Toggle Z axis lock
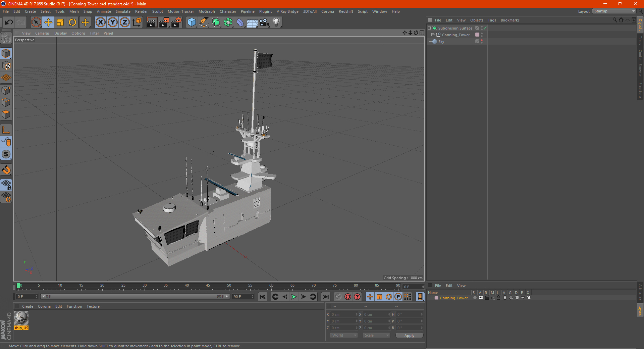Viewport: 644px width, 349px height. point(125,22)
